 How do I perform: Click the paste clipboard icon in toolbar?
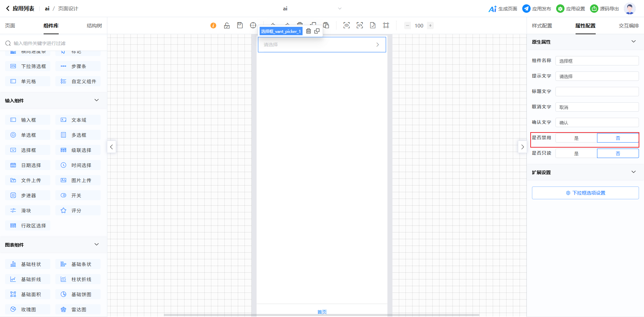pyautogui.click(x=326, y=25)
